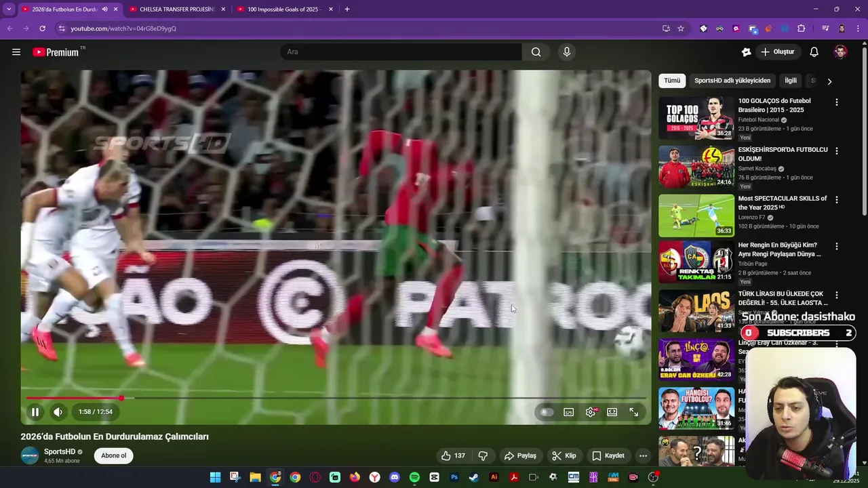Click the Abone ol subscribe button
Viewport: 868px width, 488px height.
[113, 455]
